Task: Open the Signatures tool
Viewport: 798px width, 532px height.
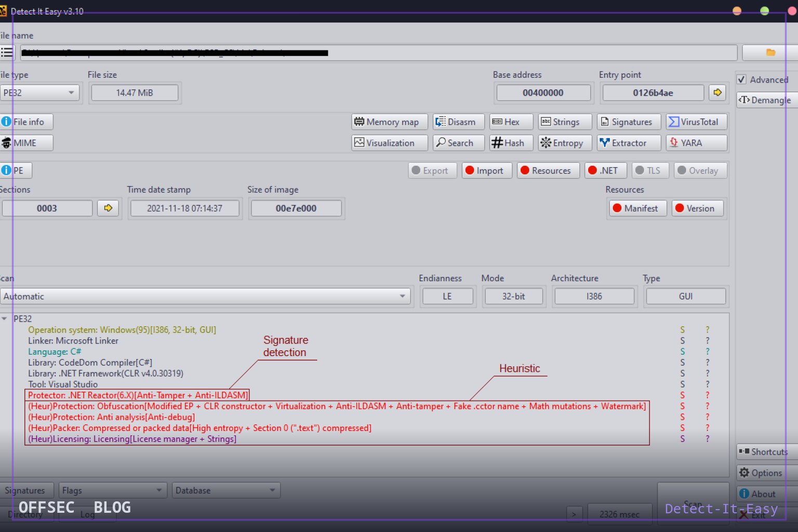Action: (x=629, y=122)
